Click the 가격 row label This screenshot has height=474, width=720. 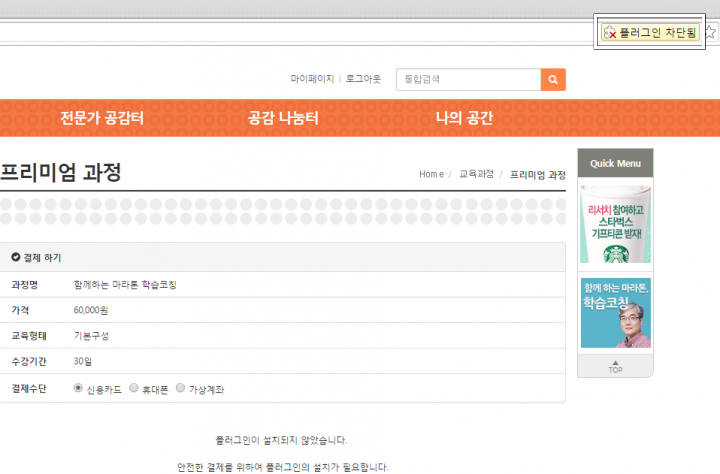tap(20, 310)
